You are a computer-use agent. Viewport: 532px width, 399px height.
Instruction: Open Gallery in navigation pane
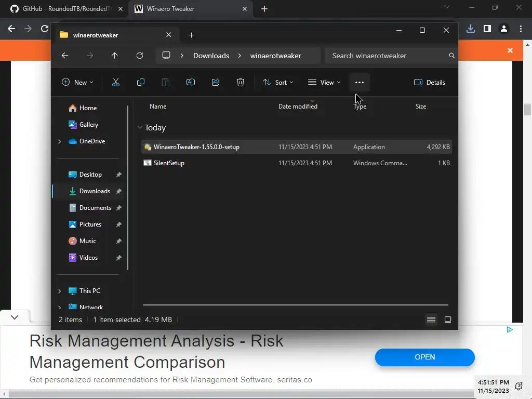coord(88,125)
